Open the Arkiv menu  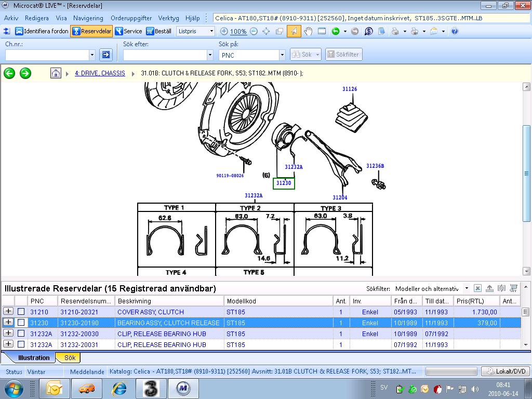click(x=11, y=18)
